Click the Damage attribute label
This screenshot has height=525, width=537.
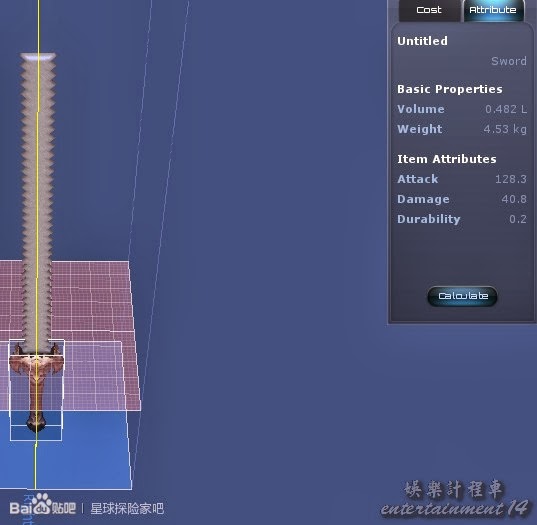(423, 199)
